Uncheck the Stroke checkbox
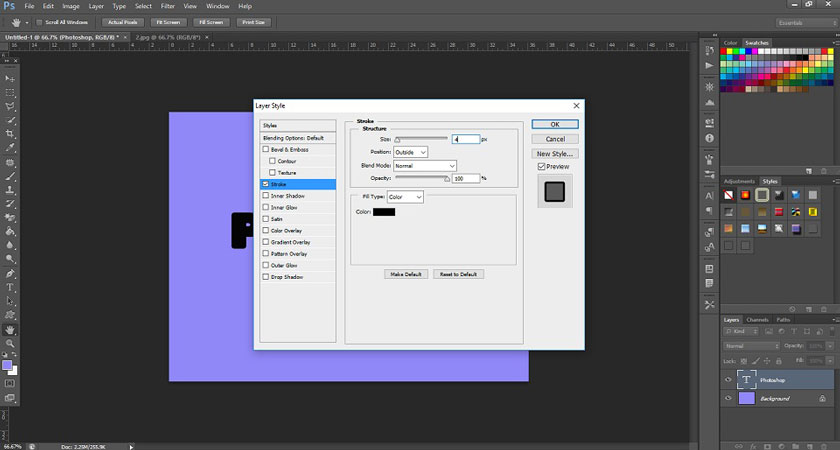Viewport: 840px width, 450px height. (x=266, y=184)
